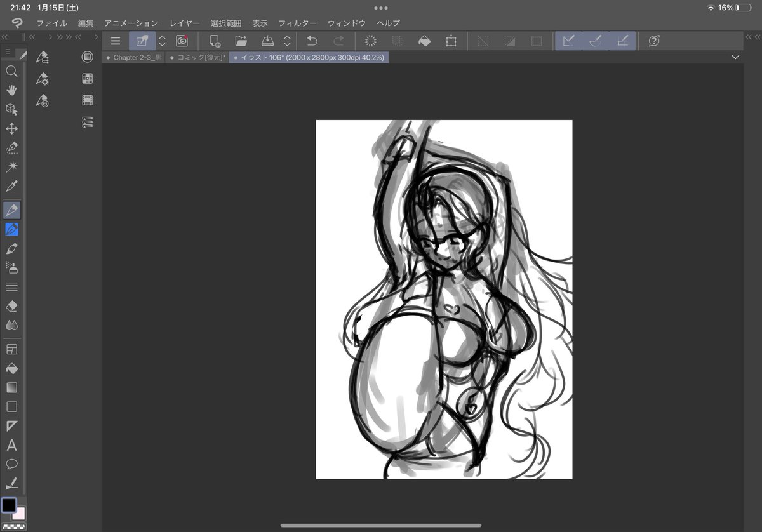The height and width of the screenshot is (532, 762).
Task: Open the ウィンドウ menu
Action: click(347, 23)
